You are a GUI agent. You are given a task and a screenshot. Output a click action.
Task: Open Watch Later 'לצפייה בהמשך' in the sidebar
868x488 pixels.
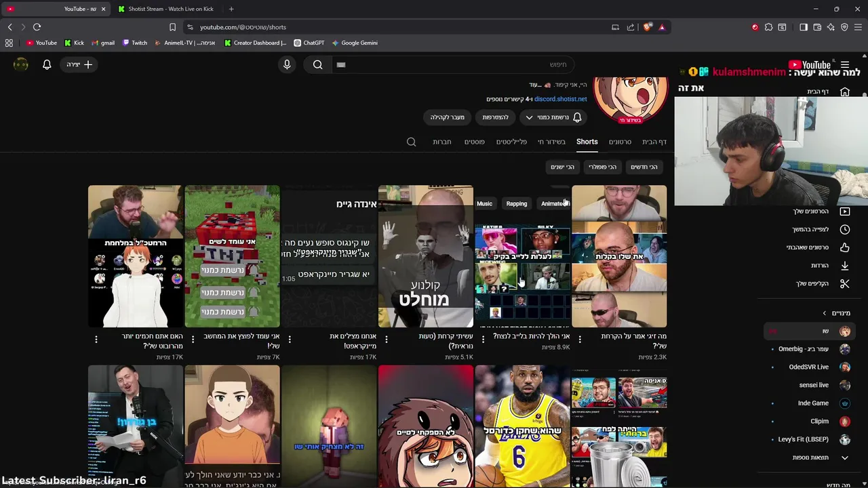[821, 229]
